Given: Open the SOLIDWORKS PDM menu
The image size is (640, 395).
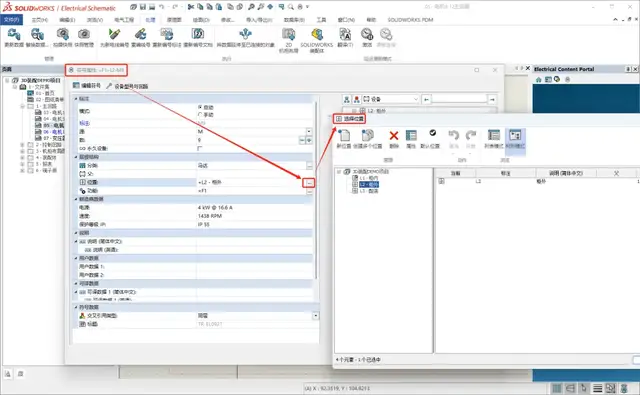Looking at the screenshot, I should click(410, 20).
